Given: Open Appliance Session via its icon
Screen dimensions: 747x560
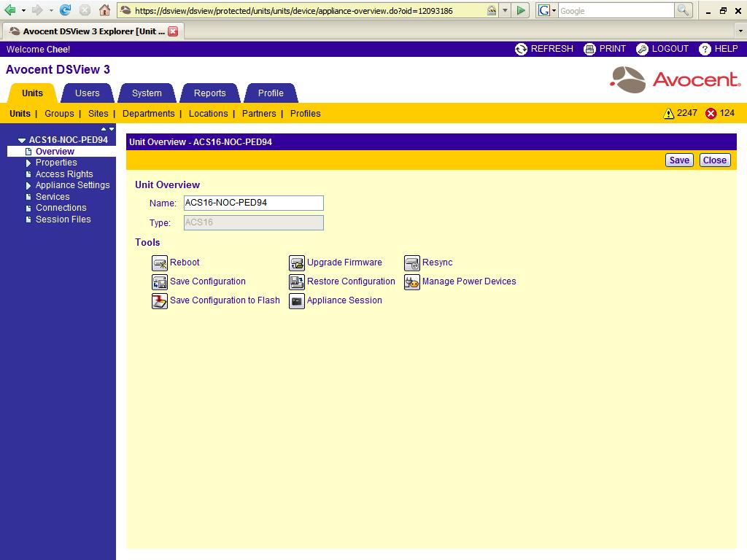Looking at the screenshot, I should tap(296, 301).
